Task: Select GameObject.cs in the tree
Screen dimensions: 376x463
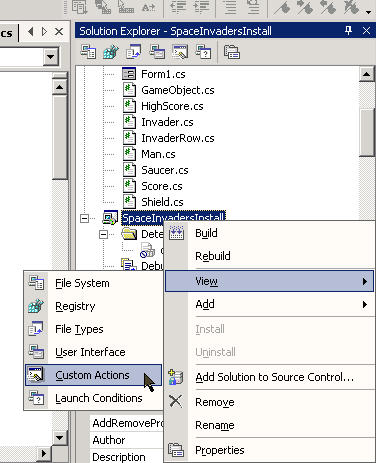Action: pos(178,90)
